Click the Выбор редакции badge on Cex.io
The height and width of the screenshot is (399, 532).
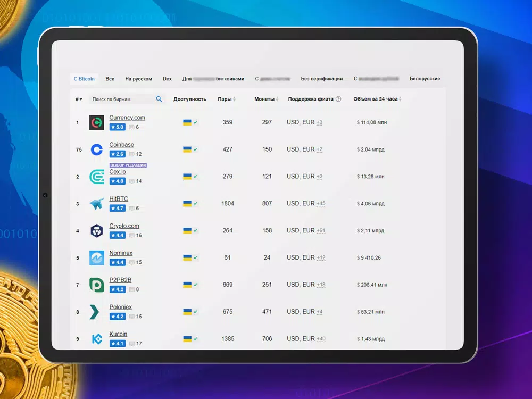pos(128,165)
